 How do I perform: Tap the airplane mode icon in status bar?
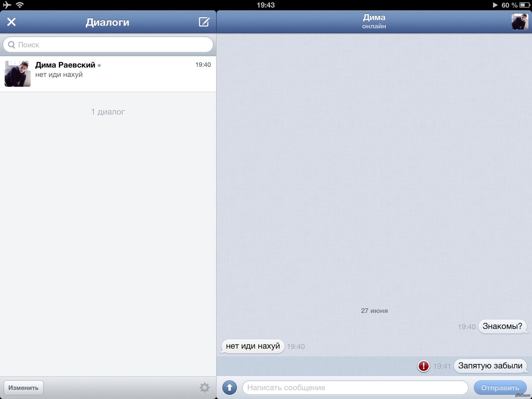click(7, 5)
